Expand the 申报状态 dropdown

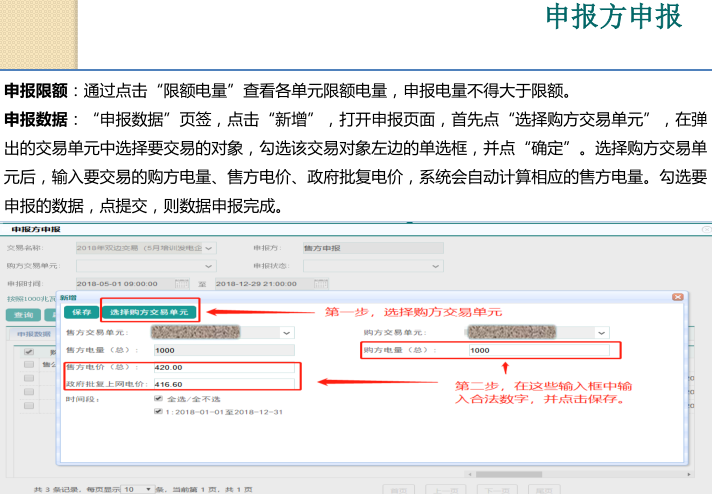[x=436, y=266]
